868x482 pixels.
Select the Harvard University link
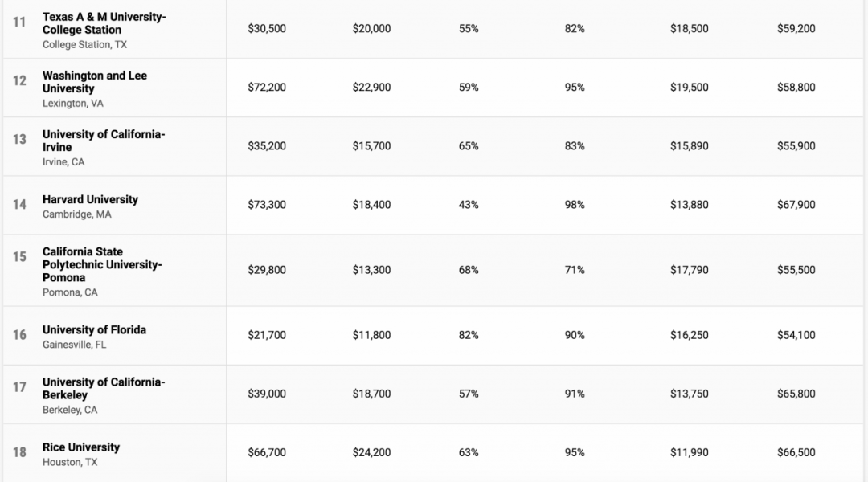click(90, 199)
